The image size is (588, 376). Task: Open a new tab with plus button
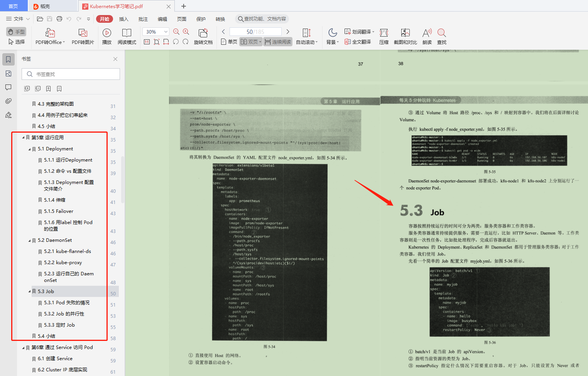click(184, 6)
